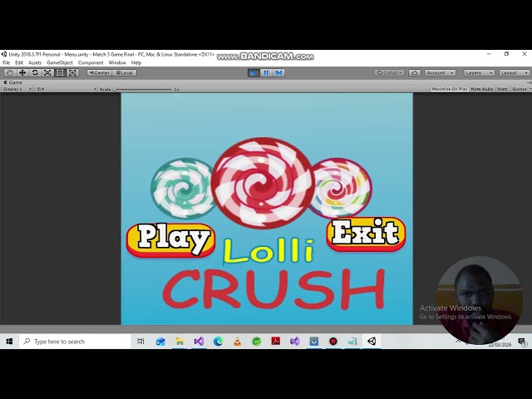Open the Windows Start menu
This screenshot has width=532, height=399.
tap(9, 342)
